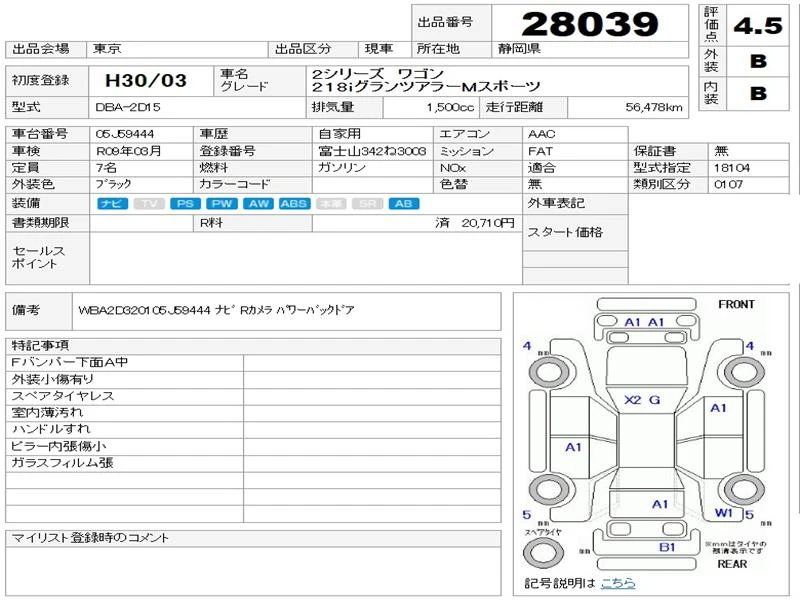The width and height of the screenshot is (800, 600).
Task: Click the ナビ equipment badge
Action: coord(112,204)
